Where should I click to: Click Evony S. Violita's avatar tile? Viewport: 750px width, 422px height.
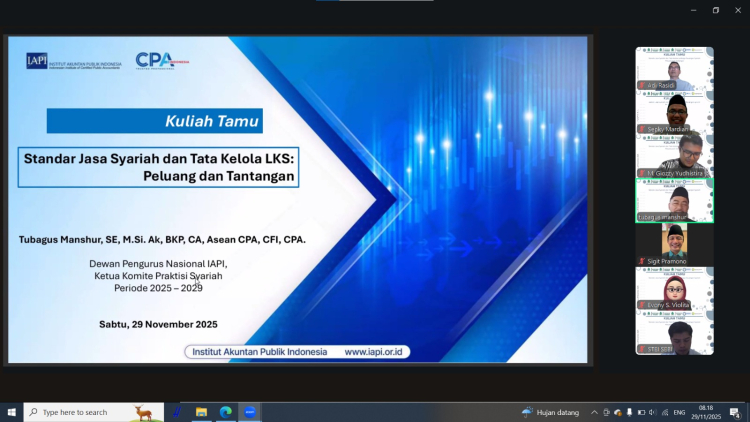(x=675, y=288)
